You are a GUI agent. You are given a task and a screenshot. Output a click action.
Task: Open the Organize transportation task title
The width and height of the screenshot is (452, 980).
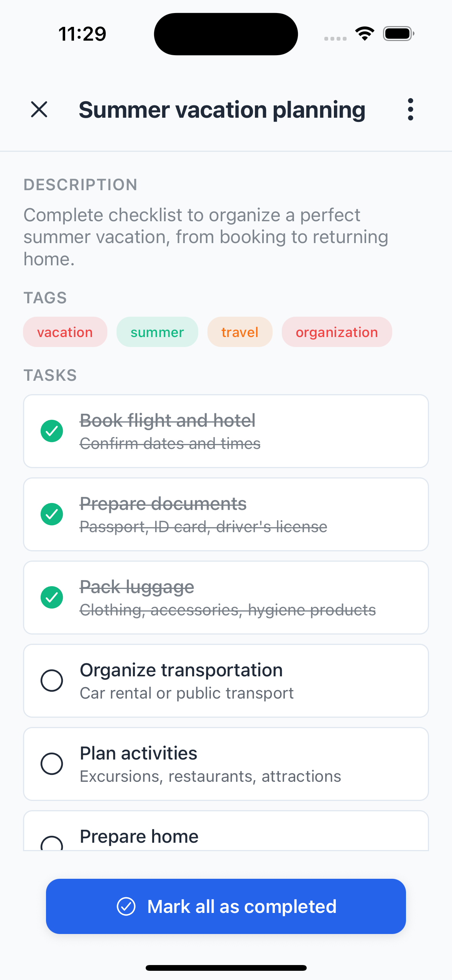181,670
